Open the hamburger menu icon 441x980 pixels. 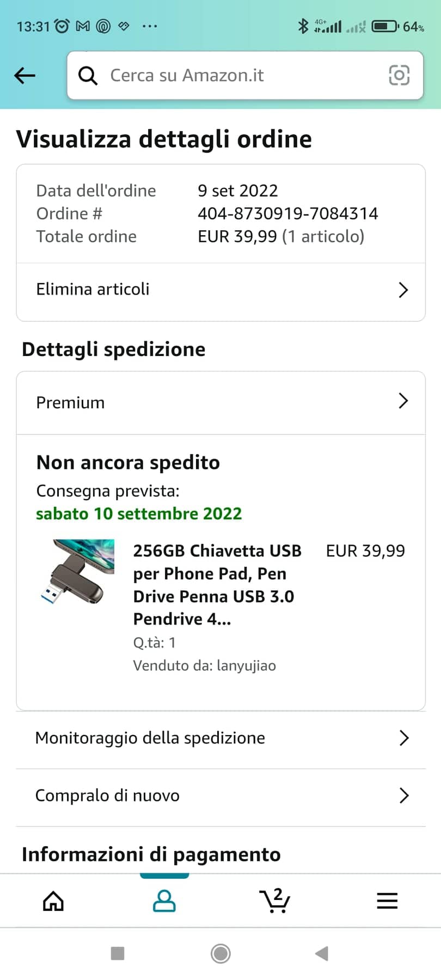point(387,901)
